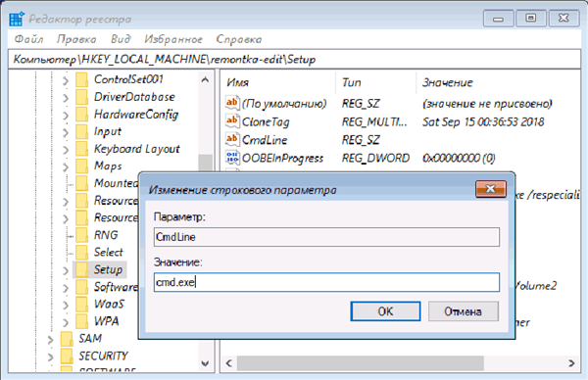Viewport: 588px width, 380px height.
Task: Select the HardwareConfig folder icon
Action: point(81,114)
